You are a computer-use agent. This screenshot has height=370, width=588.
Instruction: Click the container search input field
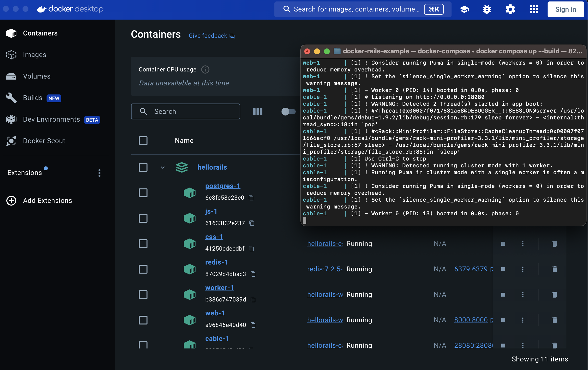point(186,111)
